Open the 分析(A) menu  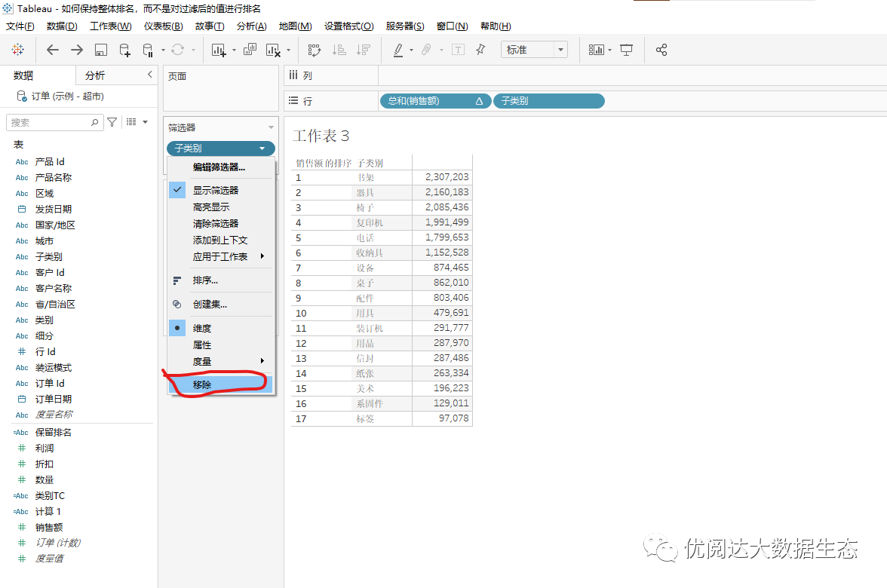(x=251, y=26)
